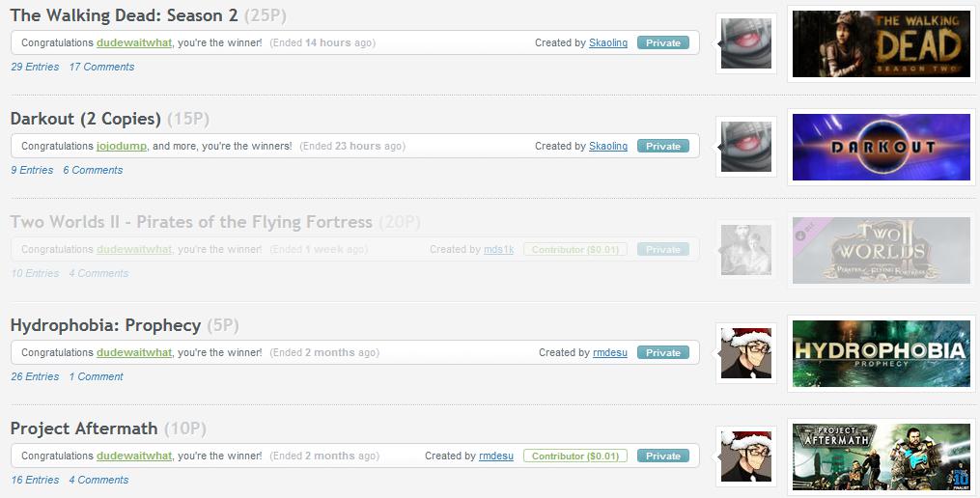
Task: Open rmdesu's avatar beside Project Aftermath
Action: click(x=745, y=456)
